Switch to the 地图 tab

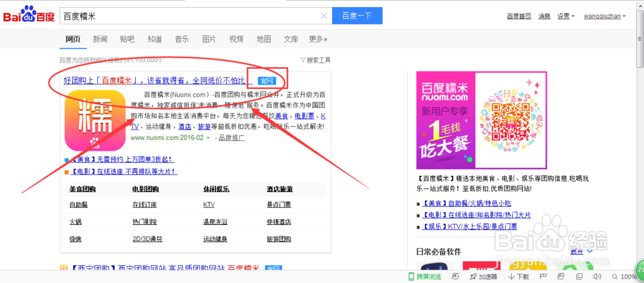click(263, 39)
